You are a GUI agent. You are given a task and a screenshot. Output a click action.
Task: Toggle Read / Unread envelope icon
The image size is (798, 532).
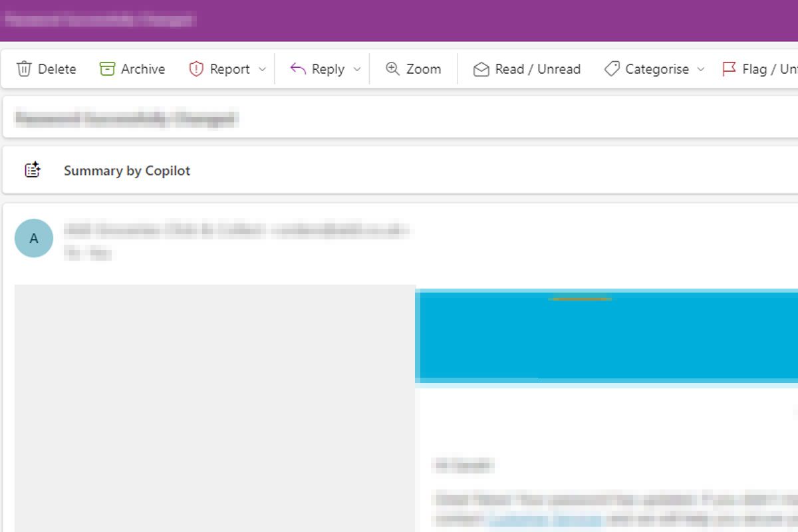coord(481,69)
